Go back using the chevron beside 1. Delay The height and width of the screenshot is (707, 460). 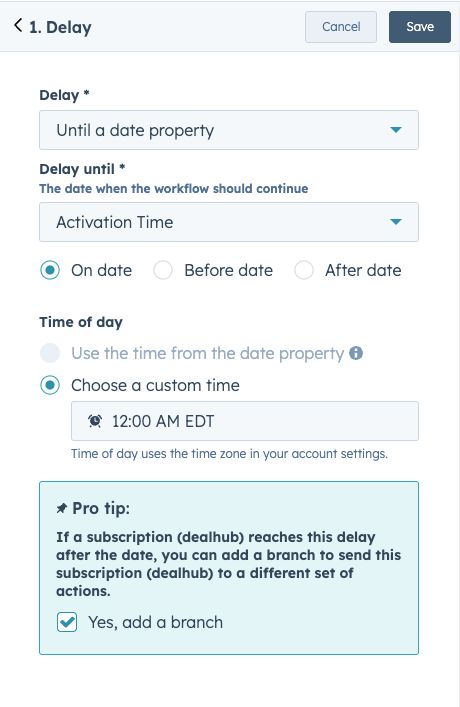click(18, 25)
